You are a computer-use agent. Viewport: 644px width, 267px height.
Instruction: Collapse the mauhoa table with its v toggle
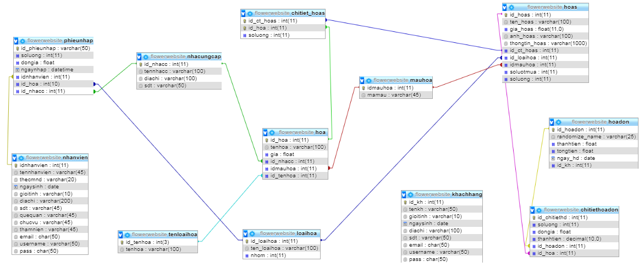tap(362, 80)
